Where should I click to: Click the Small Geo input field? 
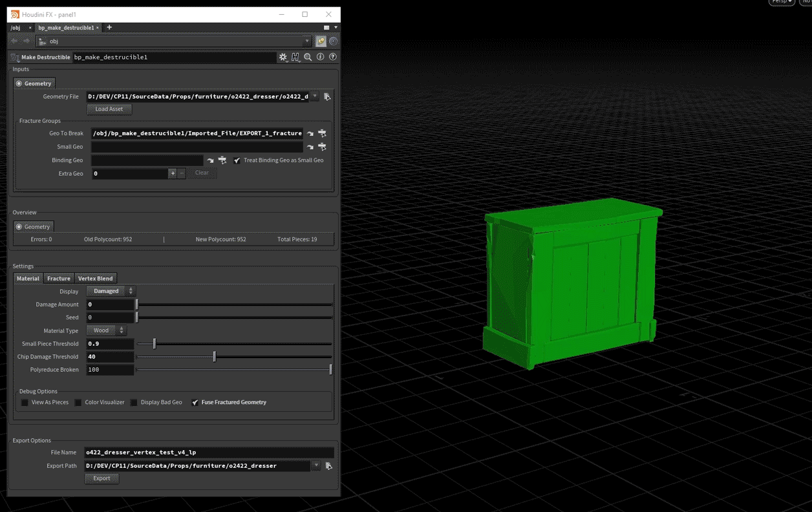(198, 147)
